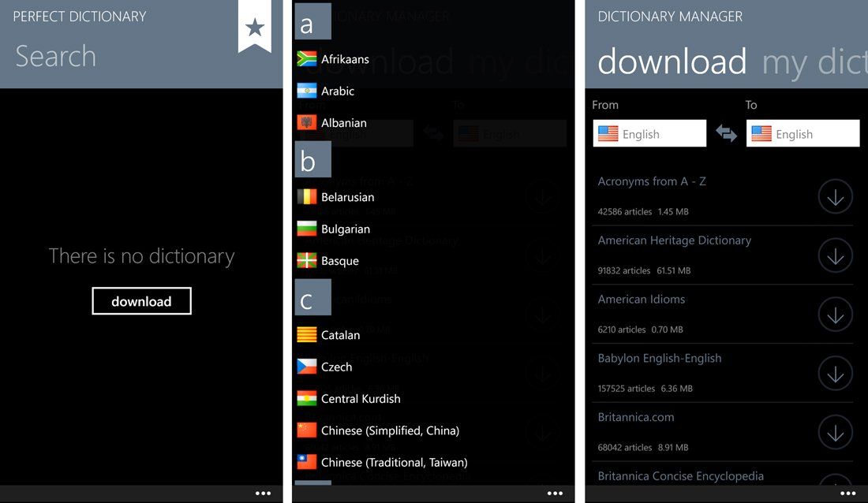Download the American Idioms dictionary
Viewport: 868px width, 503px height.
click(x=835, y=314)
